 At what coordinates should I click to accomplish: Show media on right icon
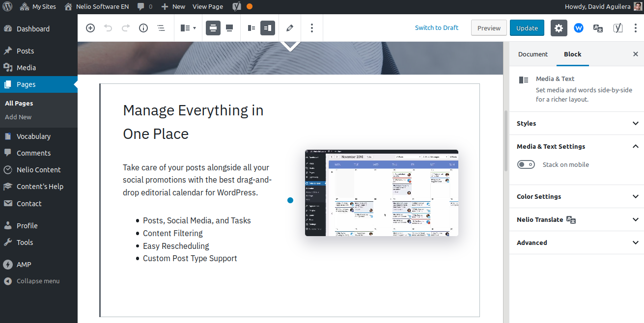(x=268, y=28)
